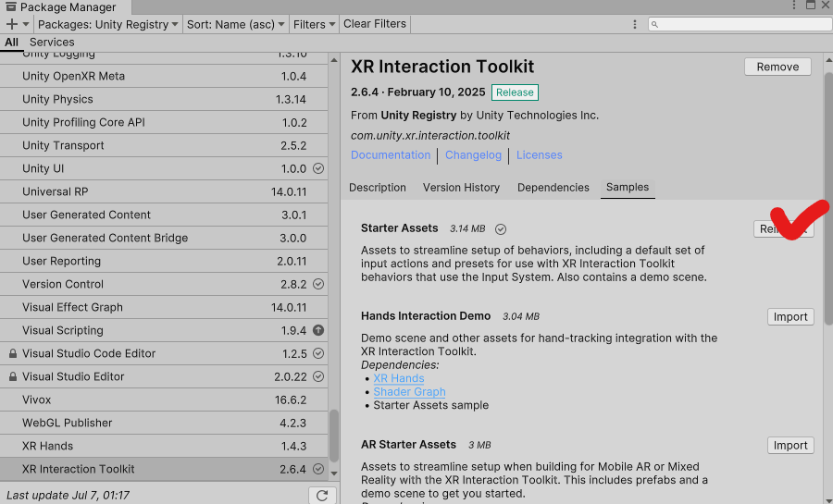Select the WebGL Publisher package
Viewport: 833px width, 504px height.
[x=164, y=423]
